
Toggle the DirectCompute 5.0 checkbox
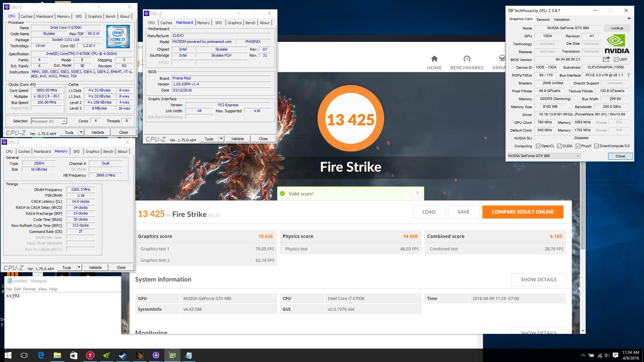[x=597, y=146]
